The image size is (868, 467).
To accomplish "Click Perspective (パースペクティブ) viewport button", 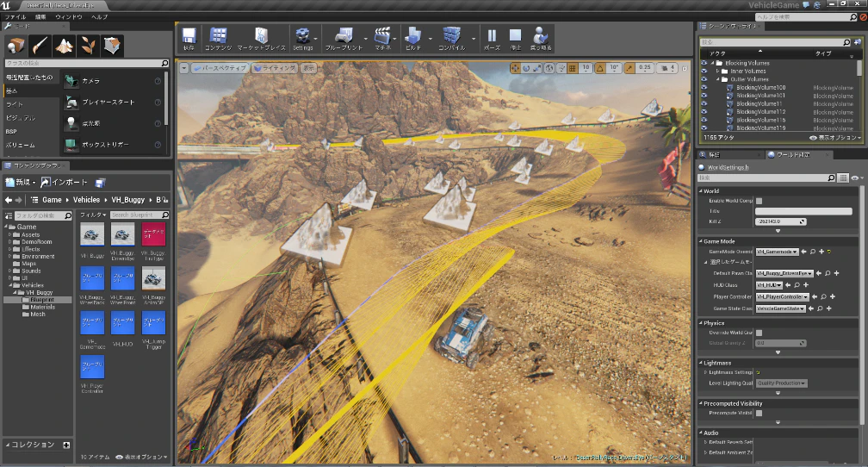I will (x=220, y=68).
